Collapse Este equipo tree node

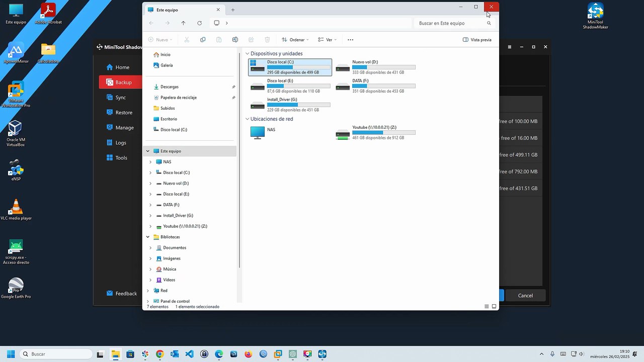(148, 151)
